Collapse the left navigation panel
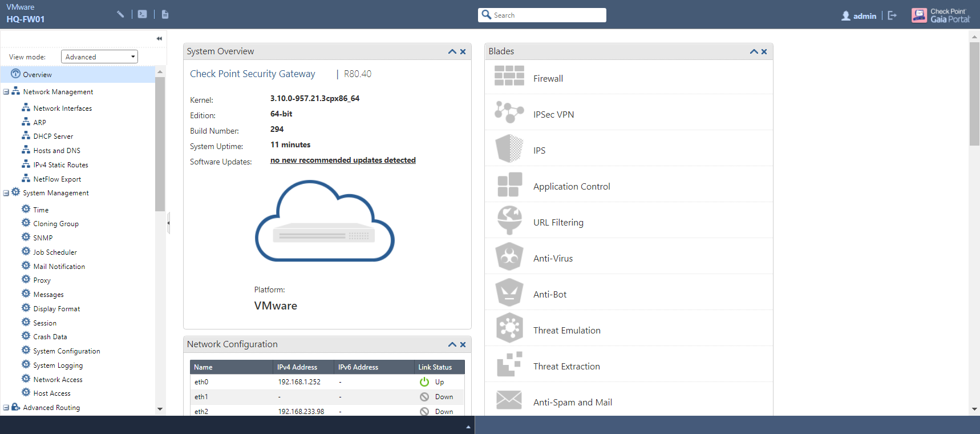980x434 pixels. (x=159, y=38)
